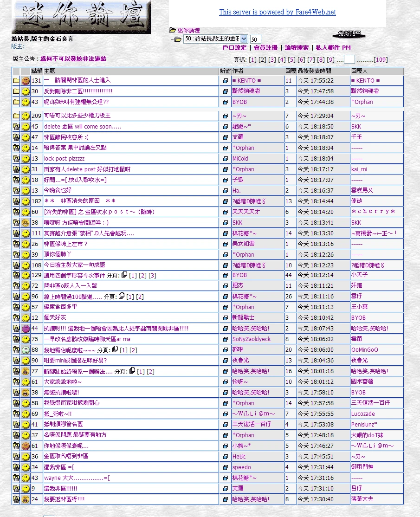
Task: Open thread 'wayne 大大'
Action: pyautogui.click(x=77, y=478)
